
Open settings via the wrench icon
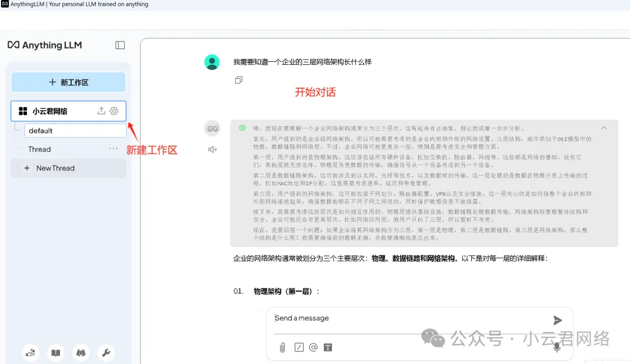106,352
